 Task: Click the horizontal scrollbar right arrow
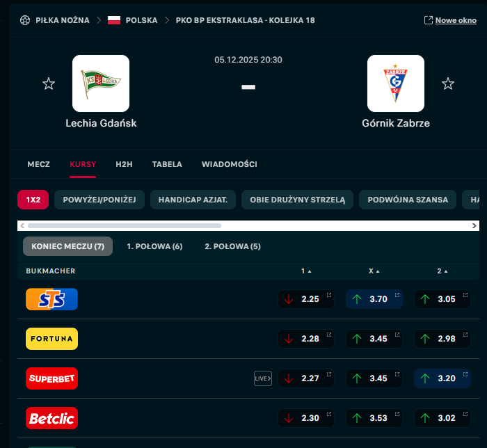474,225
